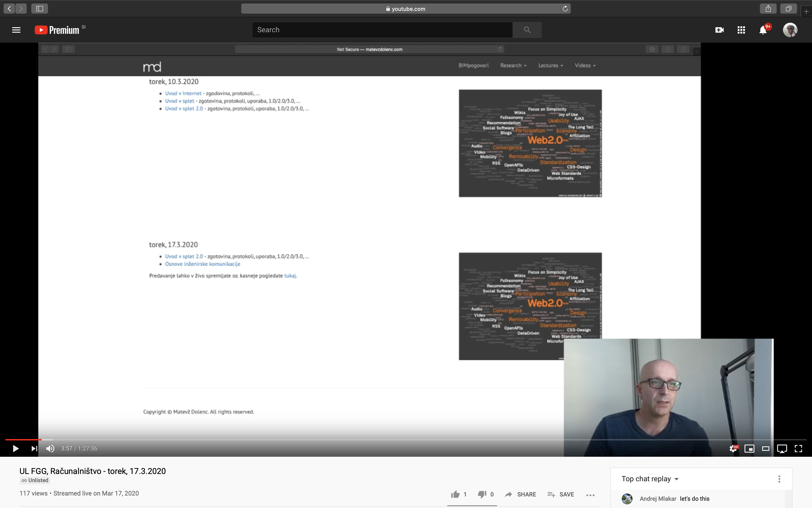Reload the youtube.com page

pos(565,9)
